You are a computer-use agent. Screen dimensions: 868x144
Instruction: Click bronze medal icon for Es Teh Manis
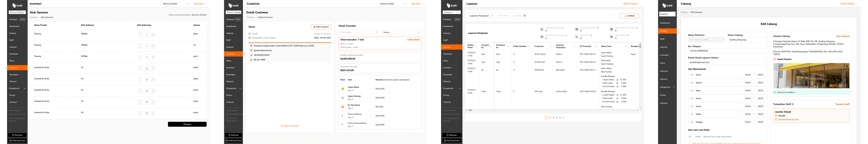343,107
